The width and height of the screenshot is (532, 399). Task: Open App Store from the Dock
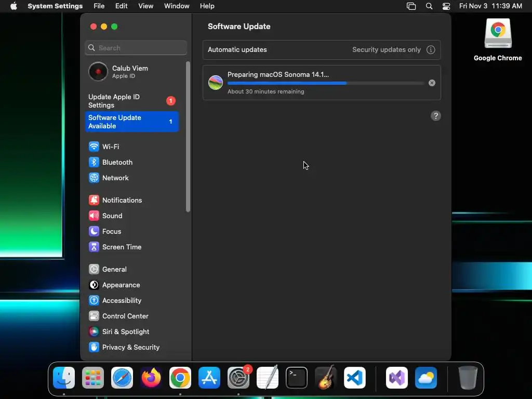pyautogui.click(x=209, y=378)
